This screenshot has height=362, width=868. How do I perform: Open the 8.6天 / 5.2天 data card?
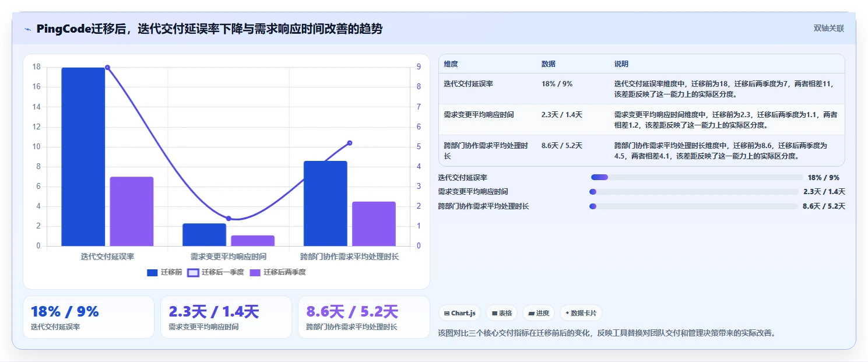364,317
